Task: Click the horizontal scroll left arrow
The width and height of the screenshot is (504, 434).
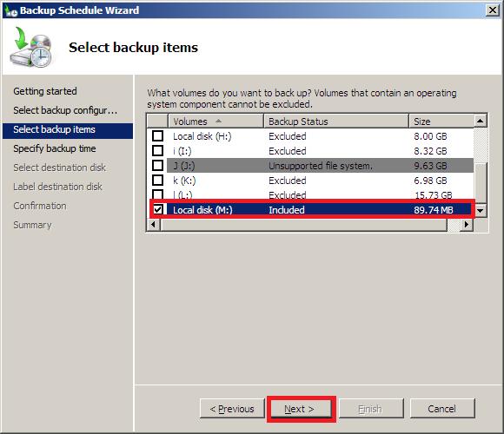Action: click(153, 225)
